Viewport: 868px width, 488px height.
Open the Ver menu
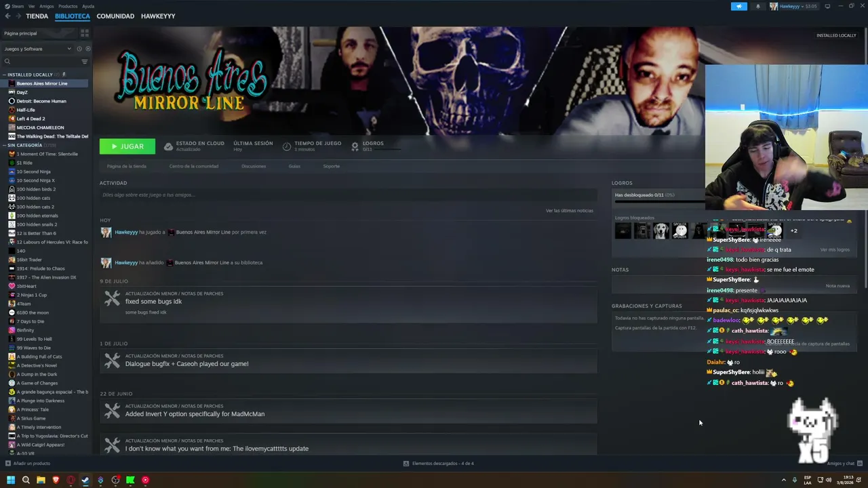coord(32,6)
